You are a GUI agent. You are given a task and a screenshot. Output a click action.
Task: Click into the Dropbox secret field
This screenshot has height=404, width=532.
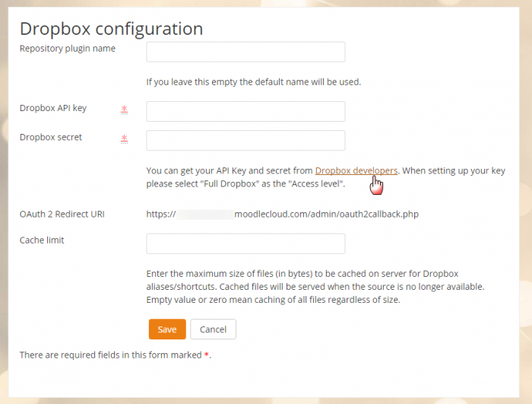click(245, 141)
